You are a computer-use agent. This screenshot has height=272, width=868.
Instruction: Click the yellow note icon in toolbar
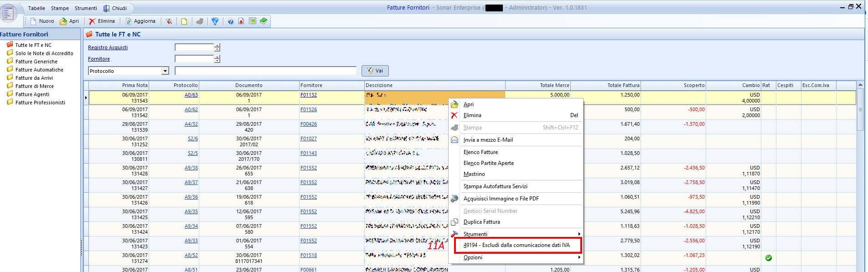[x=184, y=21]
